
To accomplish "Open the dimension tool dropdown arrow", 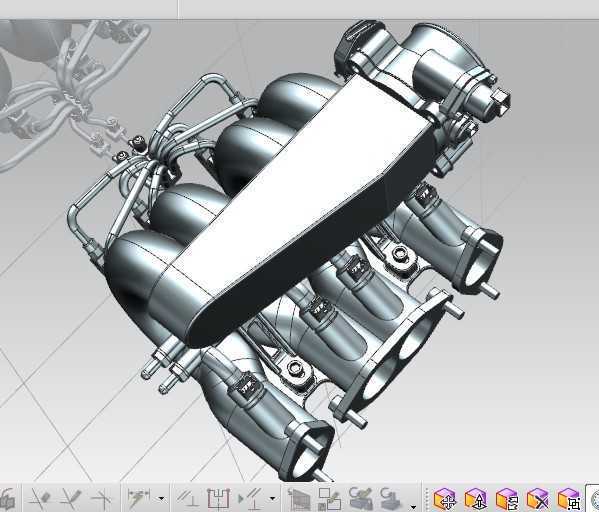I will pyautogui.click(x=162, y=499).
